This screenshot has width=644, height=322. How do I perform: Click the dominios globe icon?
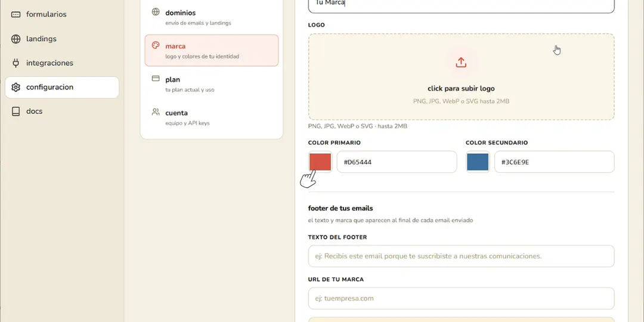[156, 12]
